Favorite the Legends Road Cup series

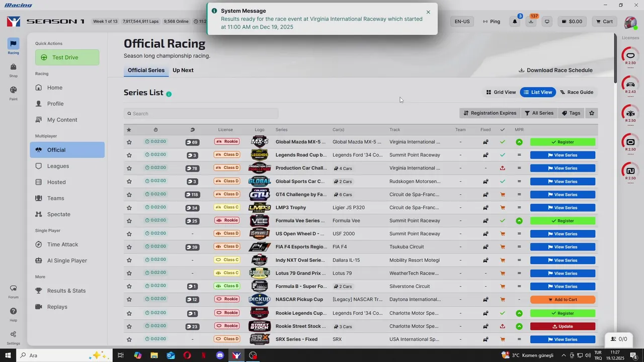[129, 155]
